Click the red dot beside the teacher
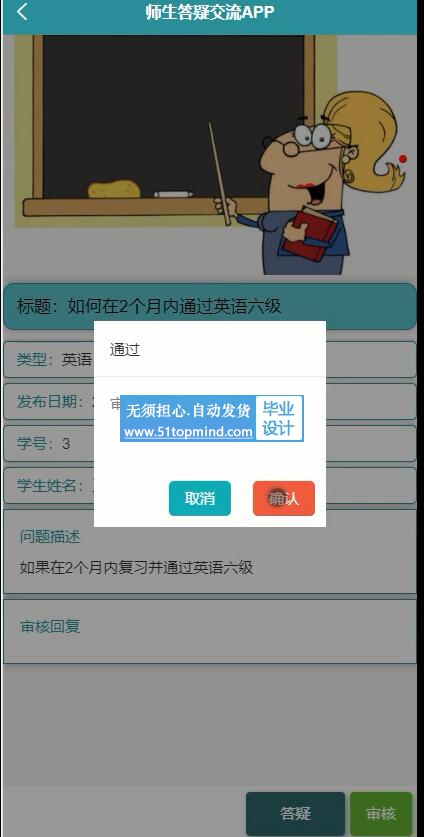 [x=403, y=159]
